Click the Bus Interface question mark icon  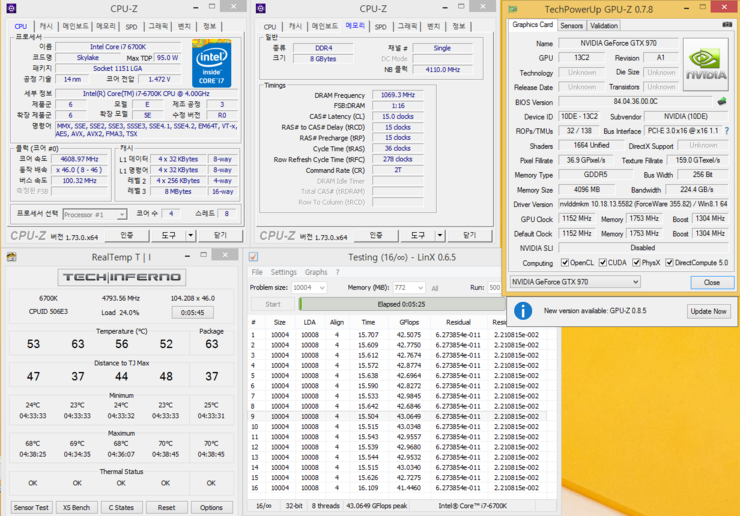[727, 131]
